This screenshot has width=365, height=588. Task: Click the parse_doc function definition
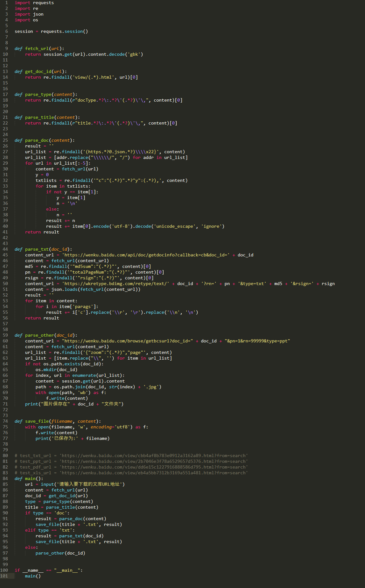(37, 140)
